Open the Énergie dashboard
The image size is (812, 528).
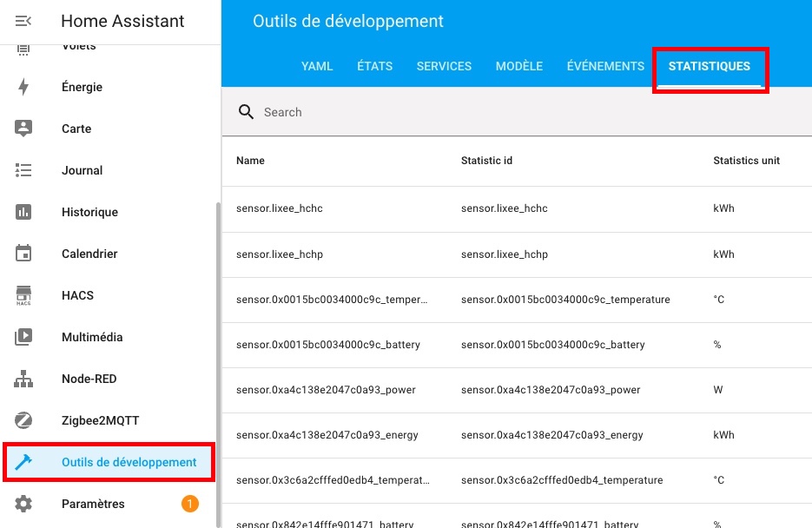click(x=82, y=87)
